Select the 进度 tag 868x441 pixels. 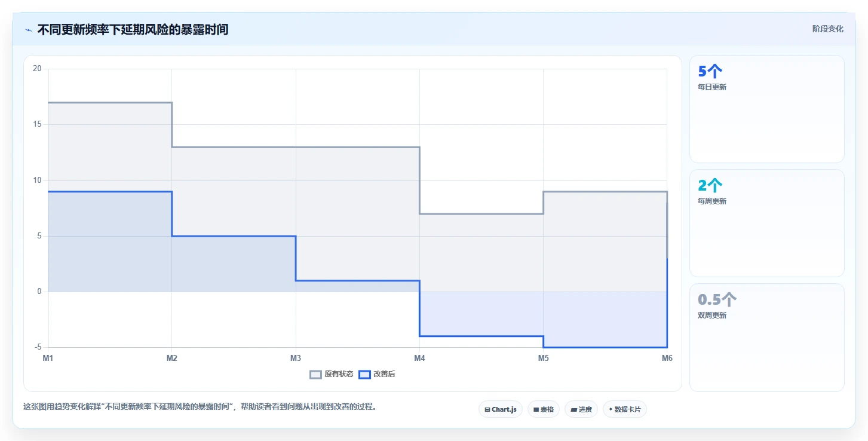point(581,409)
